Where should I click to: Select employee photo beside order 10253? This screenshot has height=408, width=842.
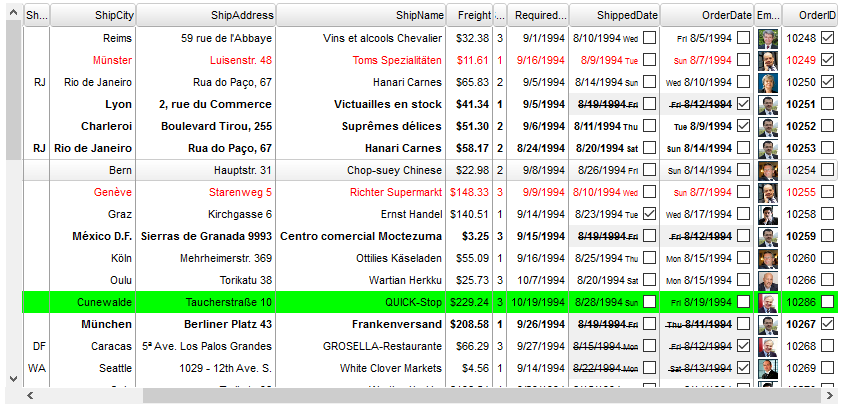pyautogui.click(x=768, y=148)
